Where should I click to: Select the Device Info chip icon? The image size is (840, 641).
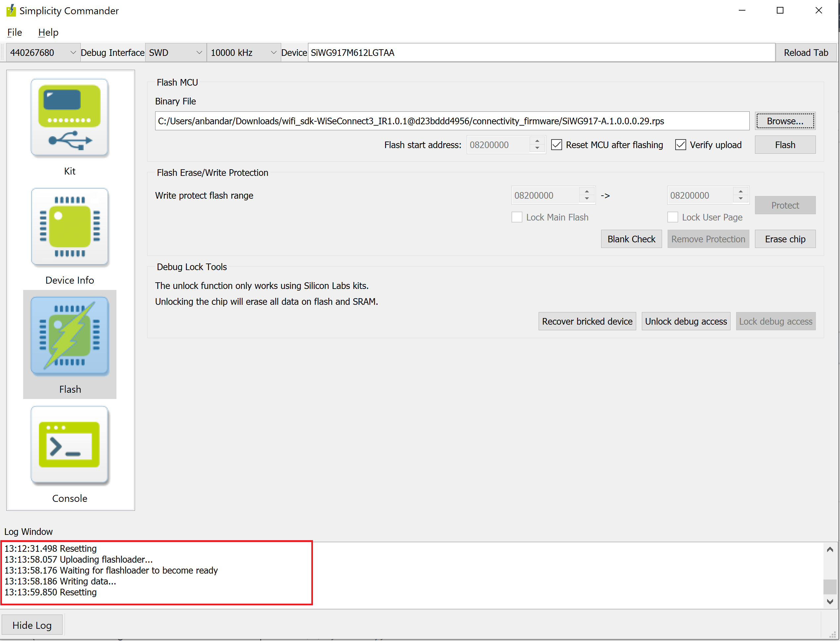coord(69,227)
